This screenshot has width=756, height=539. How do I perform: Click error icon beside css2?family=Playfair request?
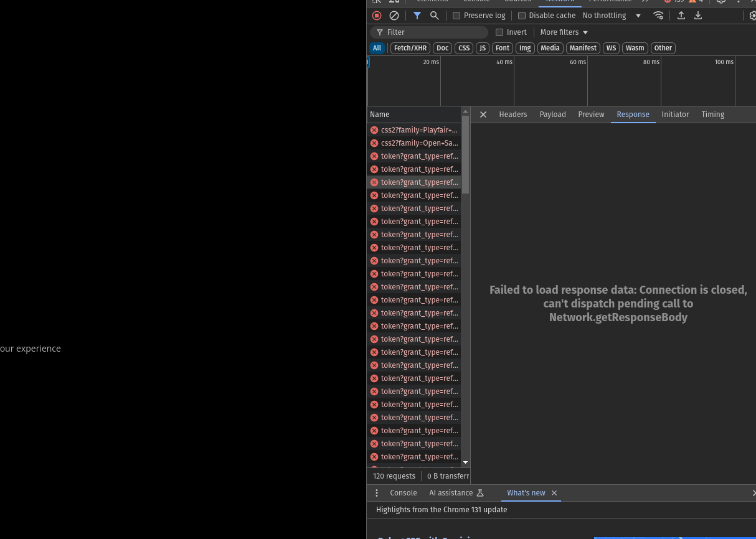pyautogui.click(x=374, y=130)
